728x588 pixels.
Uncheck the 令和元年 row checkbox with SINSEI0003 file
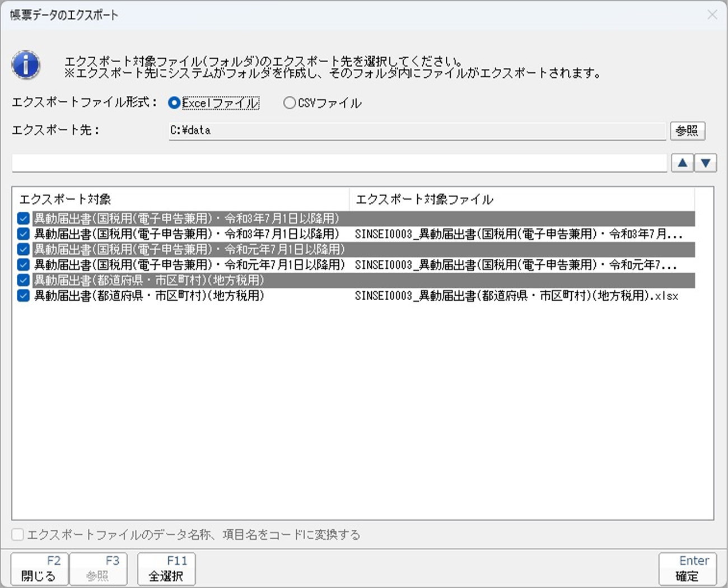23,265
